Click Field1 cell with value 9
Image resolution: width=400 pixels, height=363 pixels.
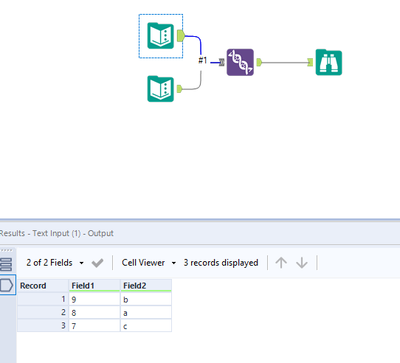pos(95,299)
